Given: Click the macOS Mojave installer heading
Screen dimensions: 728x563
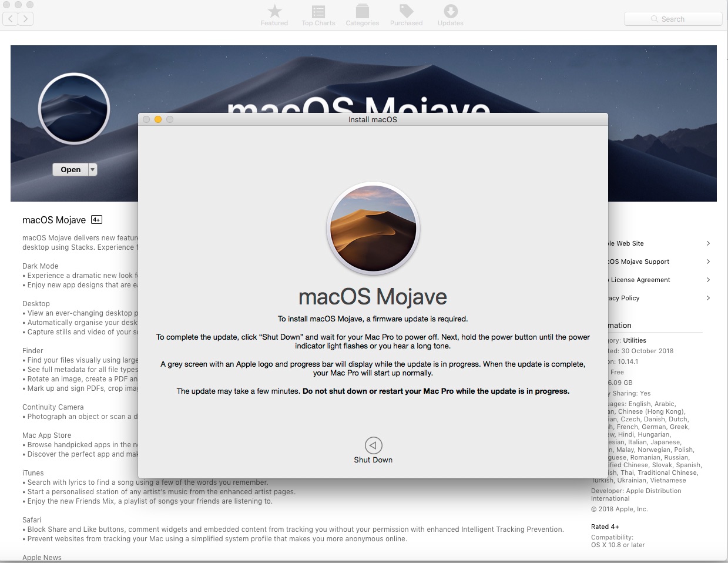Looking at the screenshot, I should (373, 296).
